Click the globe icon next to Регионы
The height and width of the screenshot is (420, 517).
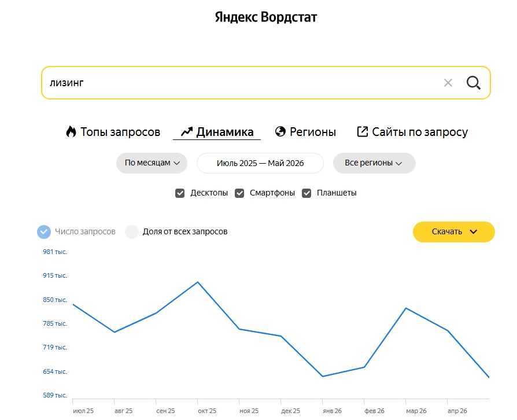[x=280, y=131]
